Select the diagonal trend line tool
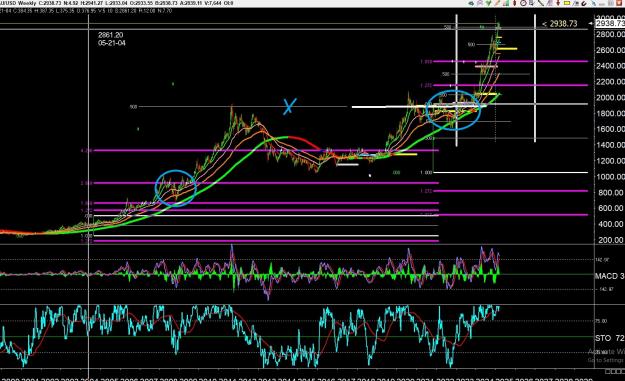Viewport: 625px width, 381px height. coord(541,3)
